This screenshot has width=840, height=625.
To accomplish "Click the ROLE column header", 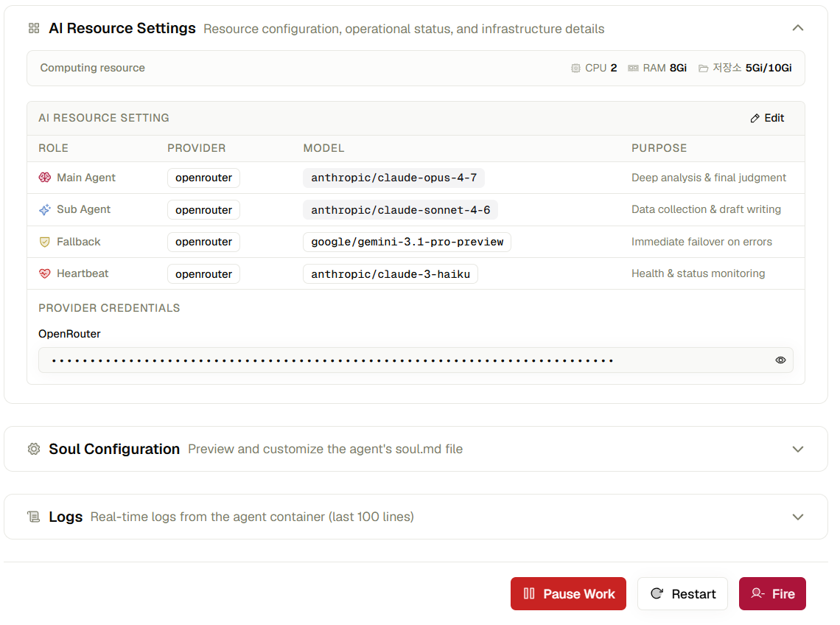I will point(54,148).
